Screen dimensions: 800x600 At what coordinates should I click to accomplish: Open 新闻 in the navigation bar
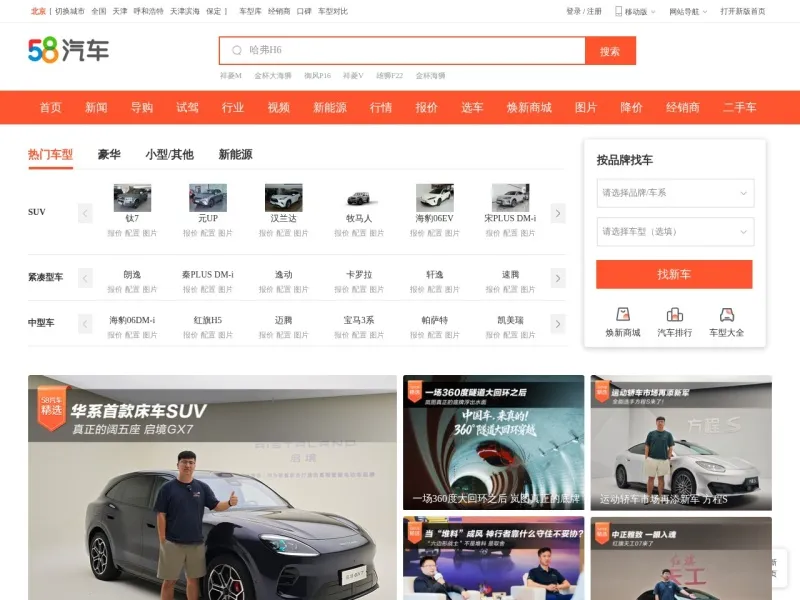pyautogui.click(x=96, y=108)
